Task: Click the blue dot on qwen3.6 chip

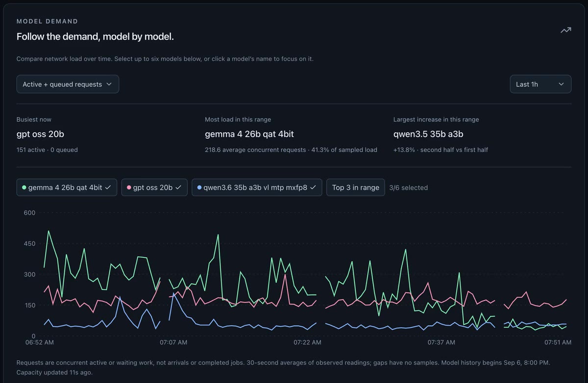Action: click(x=199, y=188)
